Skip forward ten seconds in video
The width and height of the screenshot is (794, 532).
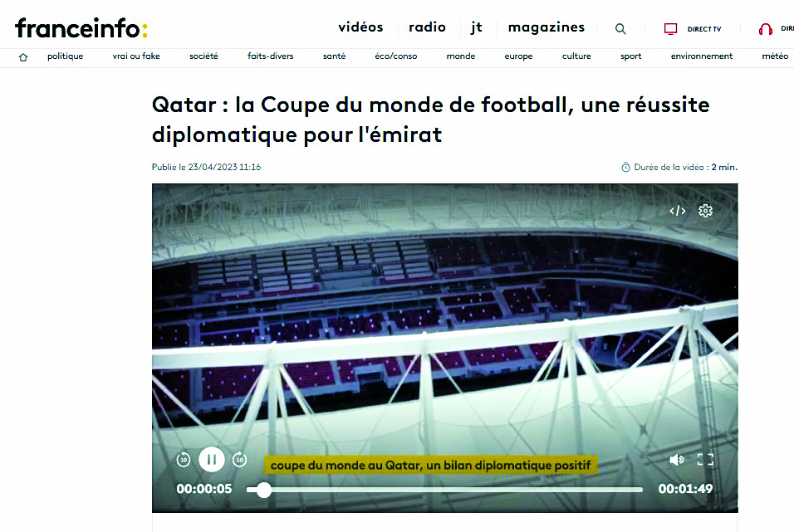click(239, 460)
